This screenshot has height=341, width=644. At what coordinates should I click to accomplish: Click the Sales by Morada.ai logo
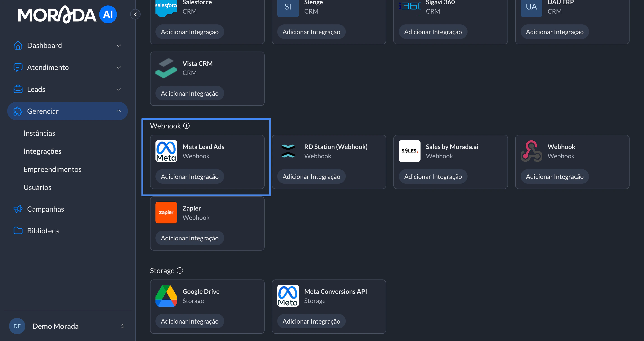pos(409,151)
